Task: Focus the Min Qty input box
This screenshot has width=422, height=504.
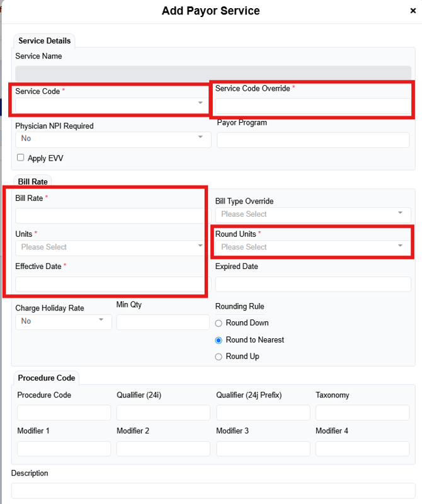Action: tap(163, 322)
